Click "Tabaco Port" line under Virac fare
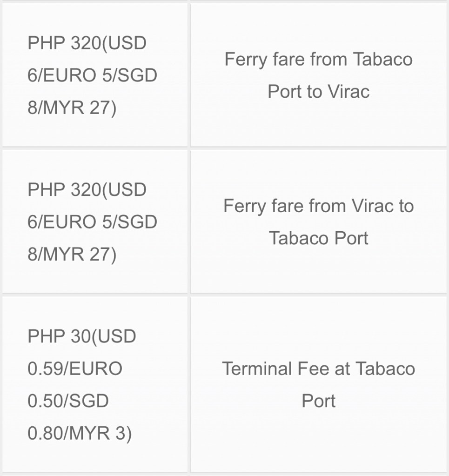This screenshot has height=476, width=449. coord(318,238)
